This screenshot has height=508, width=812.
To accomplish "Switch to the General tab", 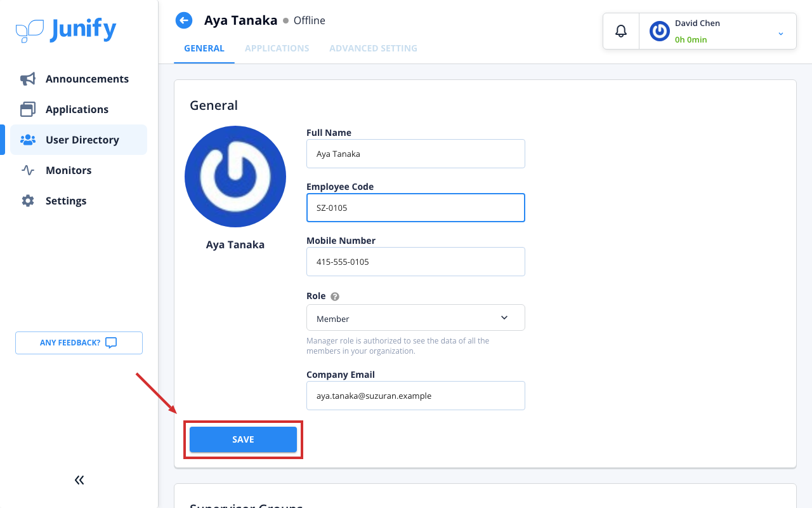I will [204, 48].
